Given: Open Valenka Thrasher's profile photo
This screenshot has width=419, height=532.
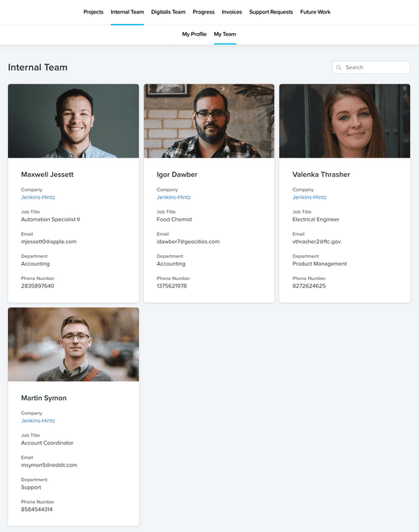Looking at the screenshot, I should pyautogui.click(x=345, y=121).
